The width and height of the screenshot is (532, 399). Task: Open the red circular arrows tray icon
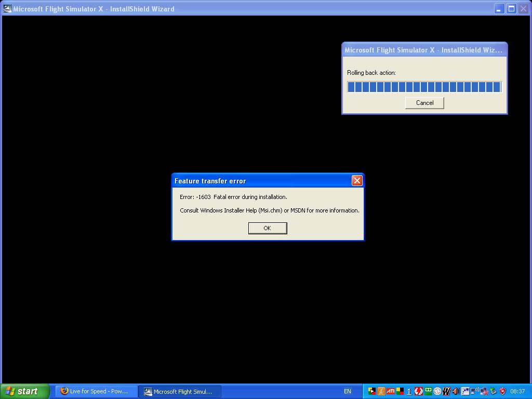(x=419, y=391)
